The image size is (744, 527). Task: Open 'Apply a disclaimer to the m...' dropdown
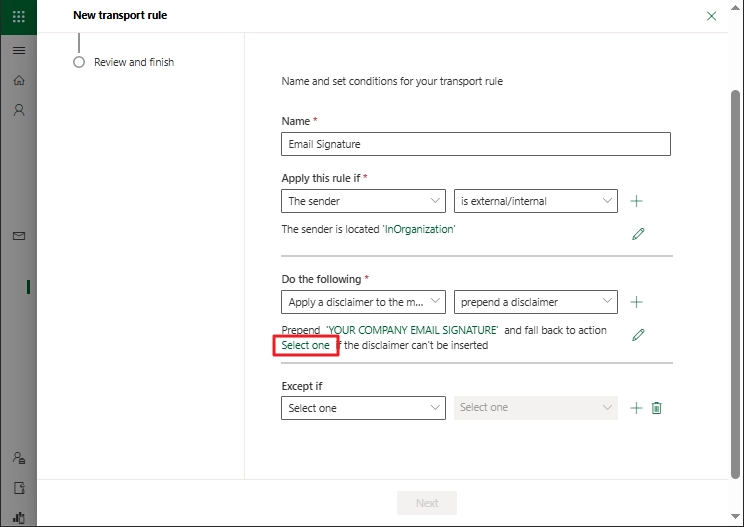363,302
